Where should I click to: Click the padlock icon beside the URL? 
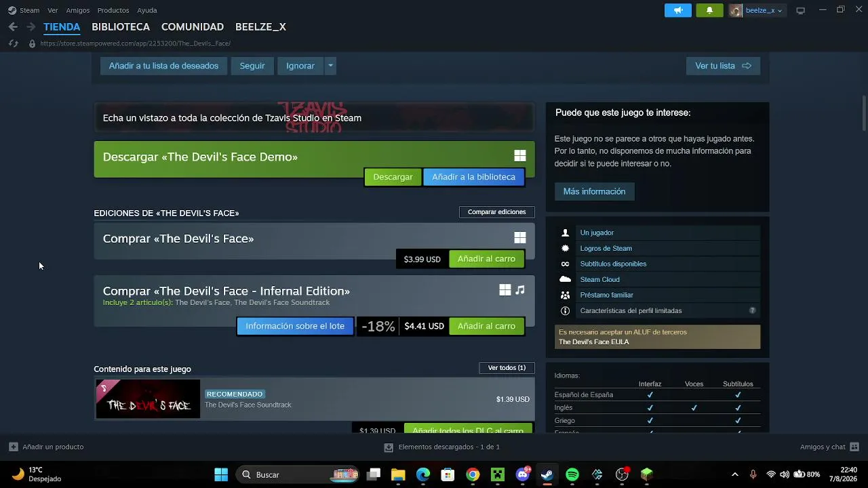click(x=32, y=43)
